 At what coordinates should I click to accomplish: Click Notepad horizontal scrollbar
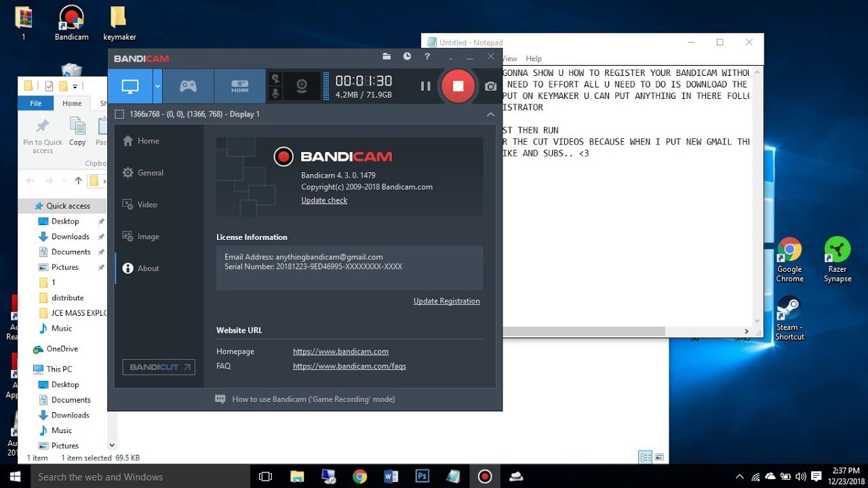(x=584, y=332)
